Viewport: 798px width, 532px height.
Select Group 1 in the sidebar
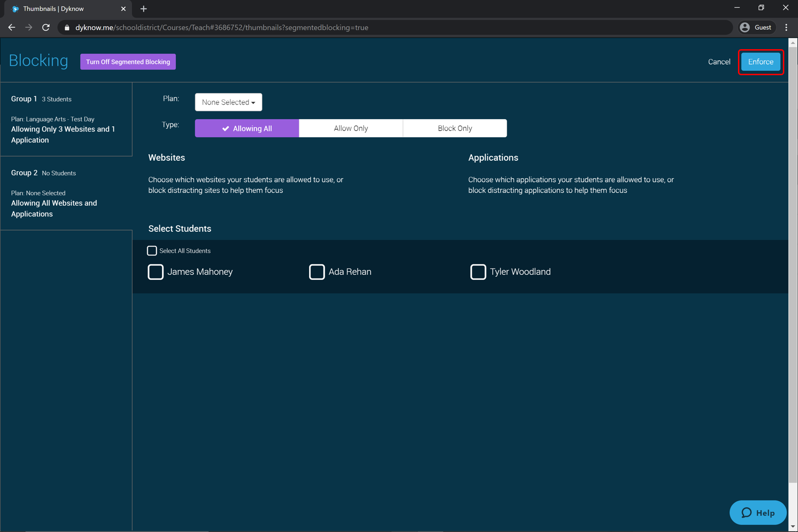coord(66,119)
